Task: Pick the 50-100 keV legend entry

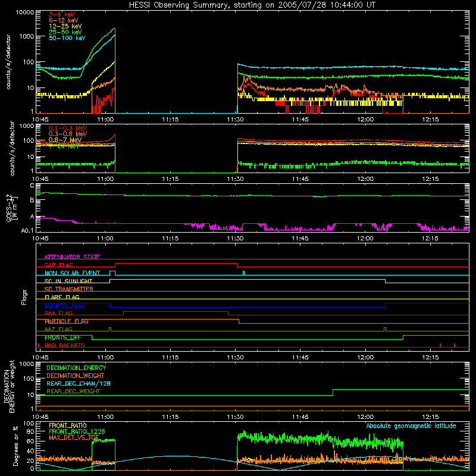Action: coord(67,38)
